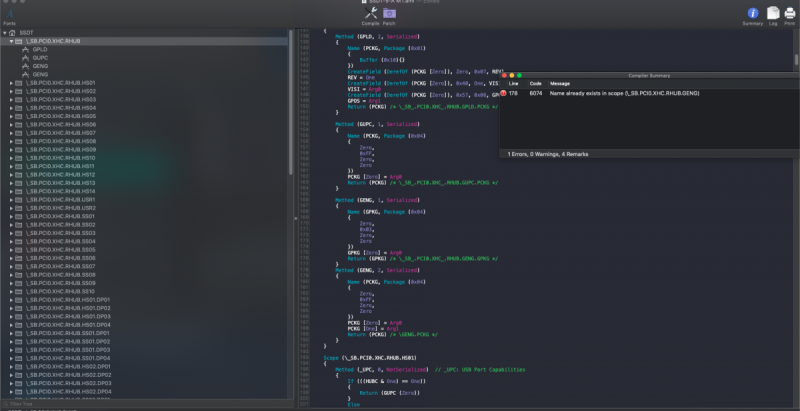
Task: Expand the \_SB.PCI0.XHC.RHUB.HS01 scope
Action: pyautogui.click(x=11, y=83)
